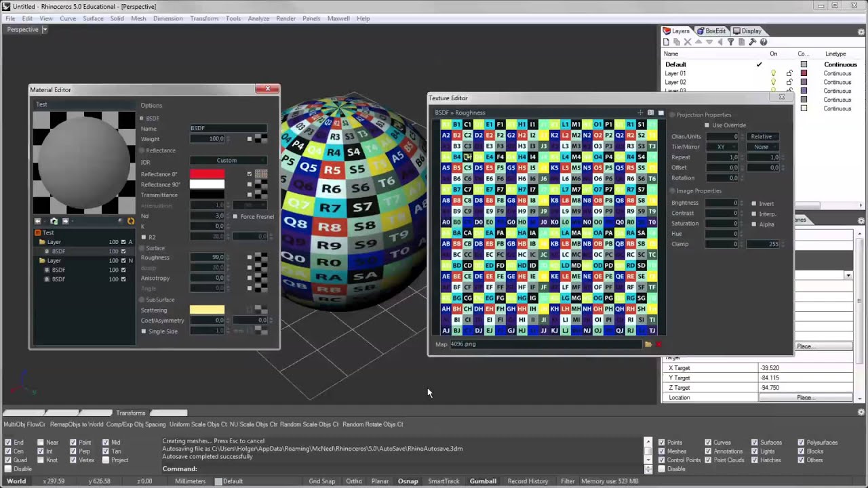Toggle Single Side checkbox
The width and height of the screenshot is (868, 488).
pyautogui.click(x=143, y=331)
